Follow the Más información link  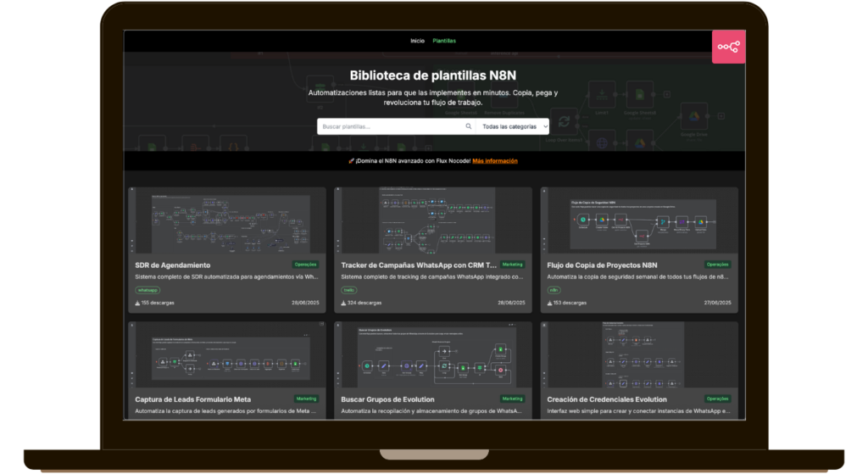[x=495, y=161]
